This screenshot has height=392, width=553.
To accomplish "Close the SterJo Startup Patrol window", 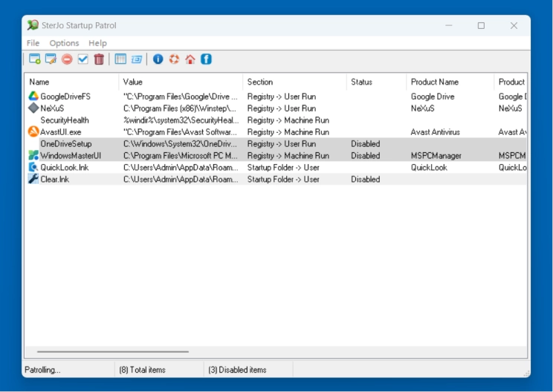I will pos(514,25).
